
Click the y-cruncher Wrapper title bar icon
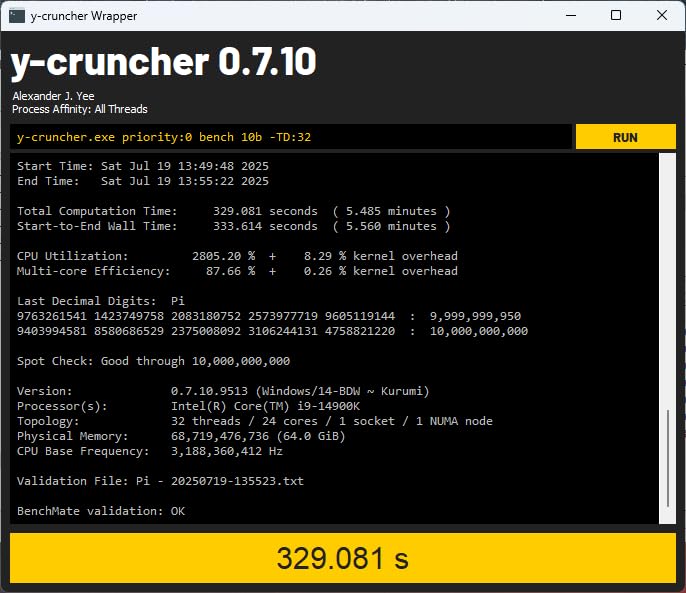coord(17,16)
